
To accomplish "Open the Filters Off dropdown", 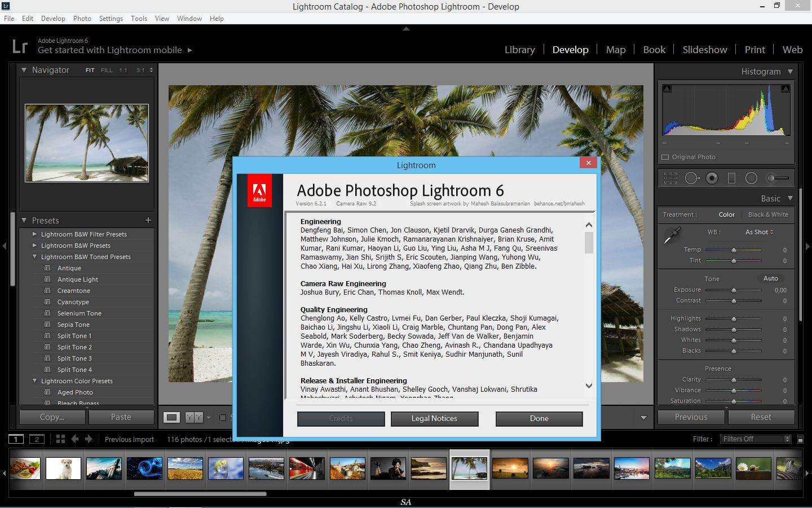I will tap(756, 439).
